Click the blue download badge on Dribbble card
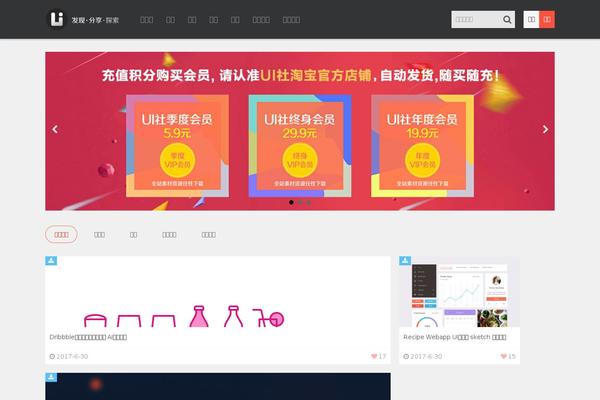Image resolution: width=600 pixels, height=400 pixels. coord(51,261)
